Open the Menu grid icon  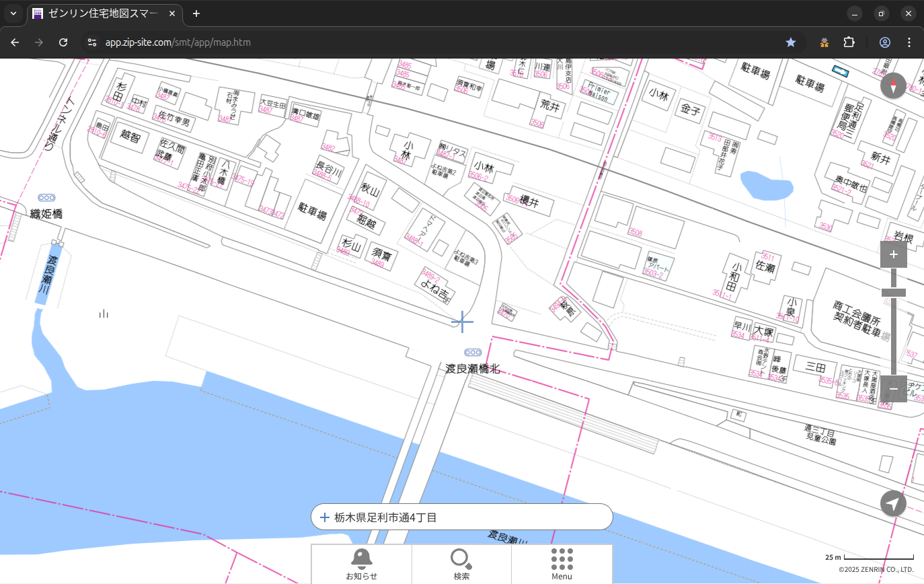click(562, 563)
